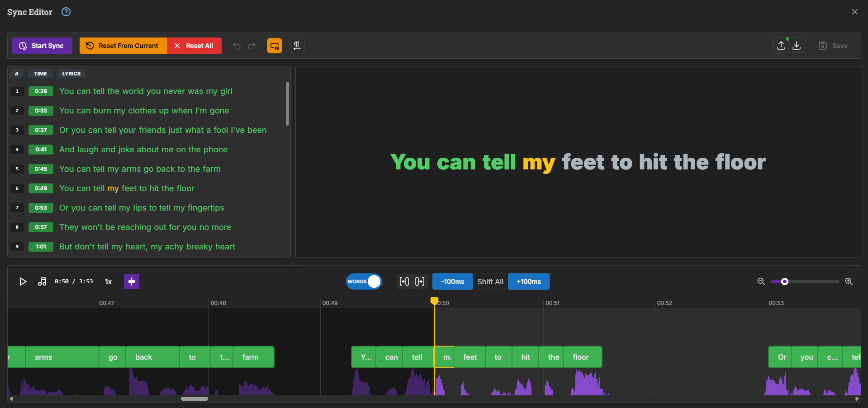Select lyric 'Or you can tell your friends just what a fool I've been'
868x408 pixels.
[163, 130]
